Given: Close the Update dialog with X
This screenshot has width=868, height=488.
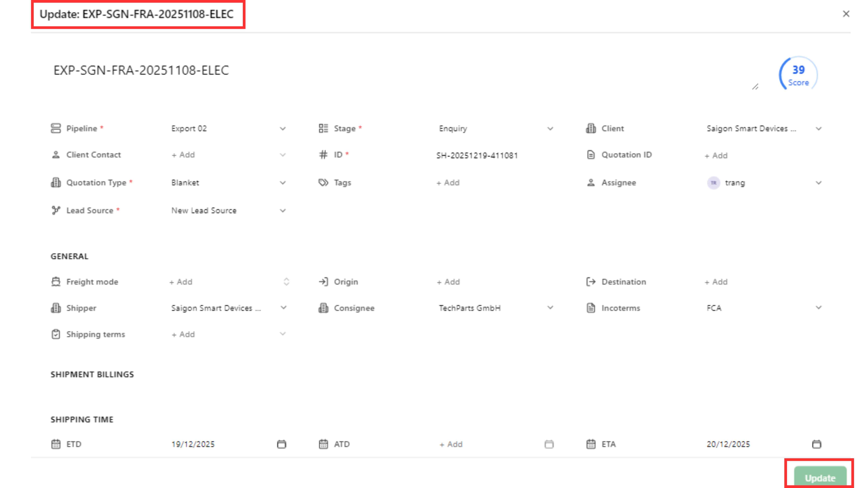Looking at the screenshot, I should 846,14.
